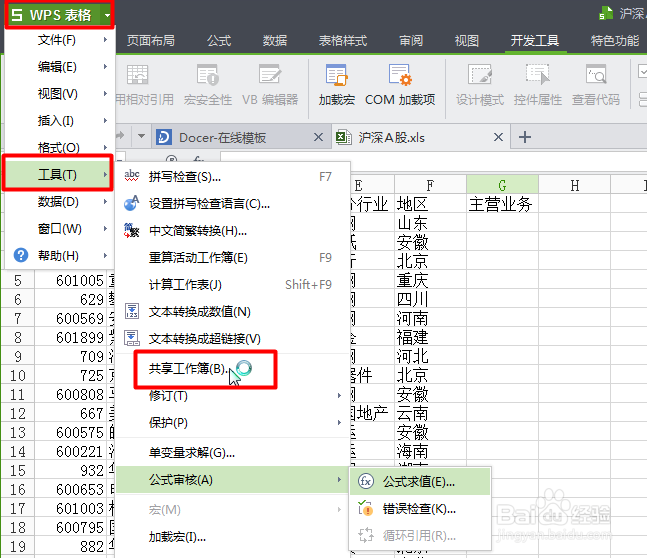Choose 文本转换成超链接(V)
This screenshot has width=647, height=558.
(x=233, y=339)
